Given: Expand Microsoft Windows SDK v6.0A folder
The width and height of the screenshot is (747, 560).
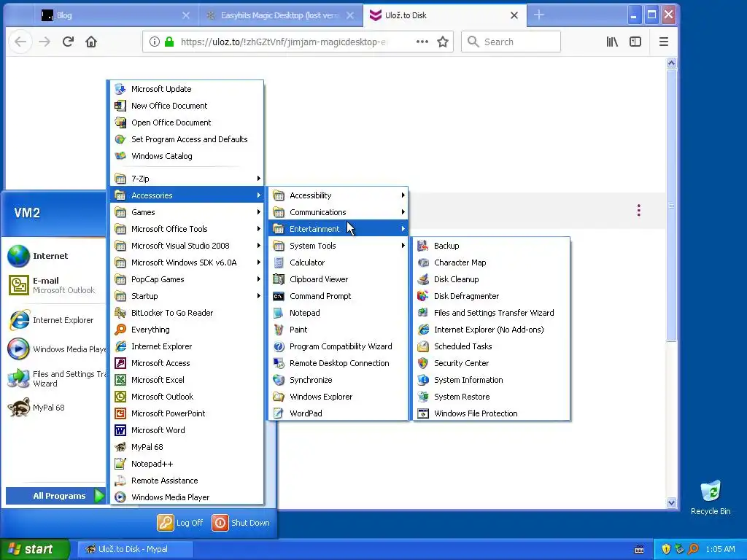Looking at the screenshot, I should [x=187, y=262].
